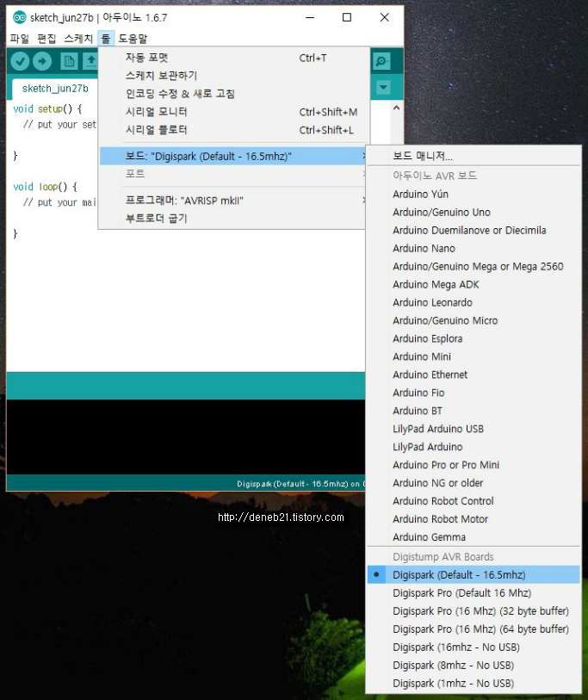Close the Arduino IDE window

pyautogui.click(x=384, y=17)
